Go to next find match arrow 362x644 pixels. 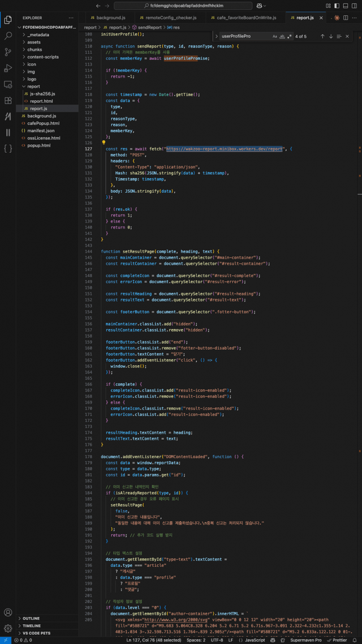(331, 36)
